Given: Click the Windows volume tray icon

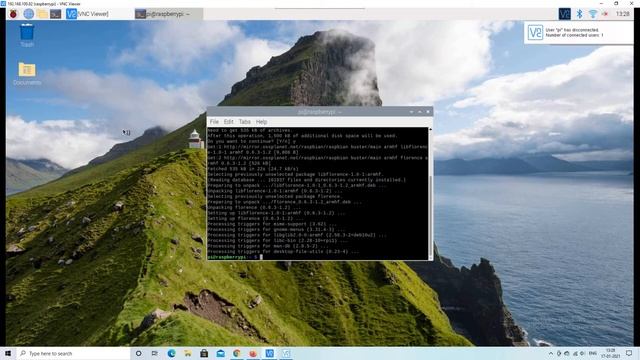Looking at the screenshot, I should pos(582,353).
